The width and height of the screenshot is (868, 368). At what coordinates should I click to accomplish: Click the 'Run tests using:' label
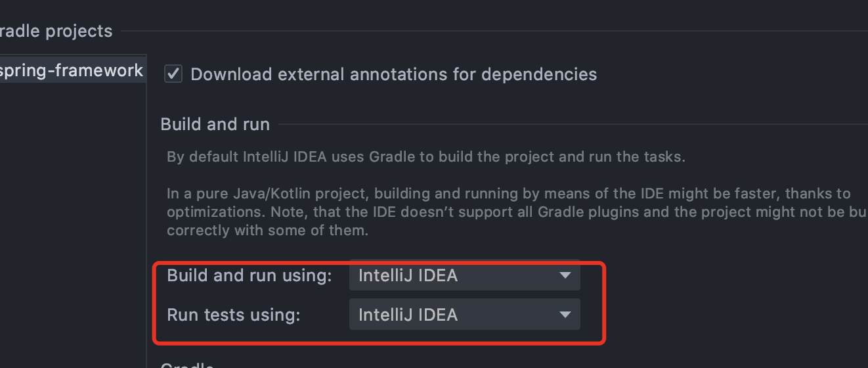tap(234, 315)
